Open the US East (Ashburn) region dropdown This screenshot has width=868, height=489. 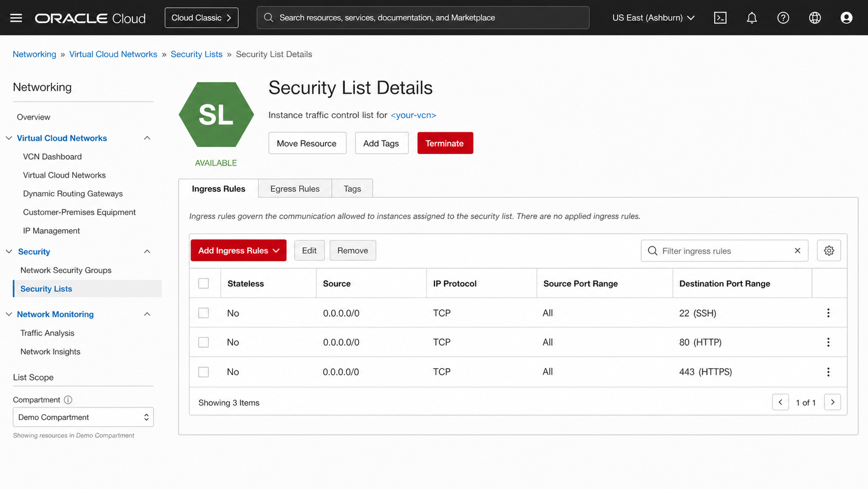pos(653,18)
